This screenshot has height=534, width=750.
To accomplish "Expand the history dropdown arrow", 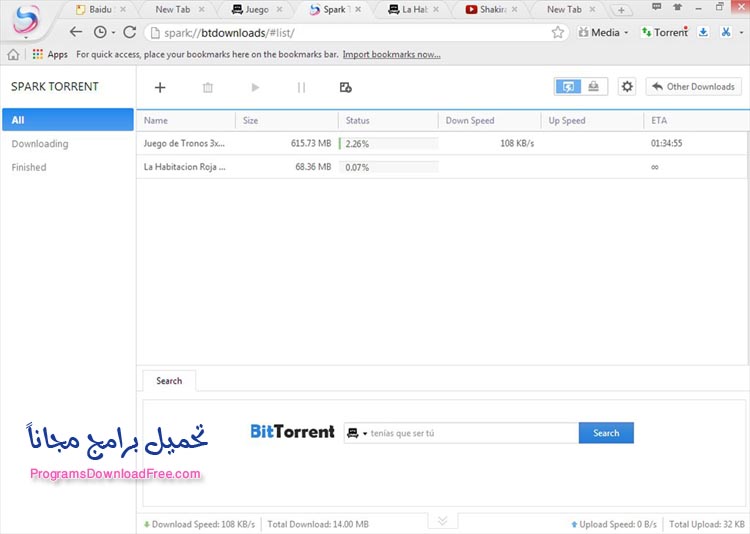I will click(x=113, y=33).
